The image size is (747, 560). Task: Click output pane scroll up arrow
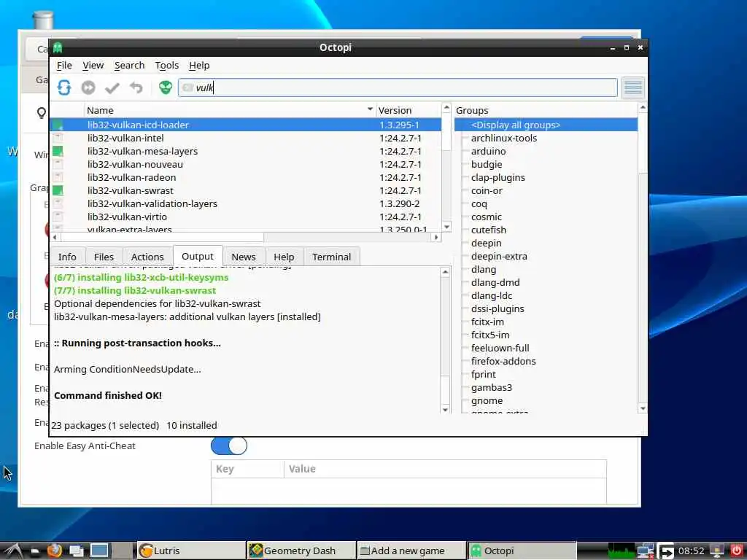[446, 272]
